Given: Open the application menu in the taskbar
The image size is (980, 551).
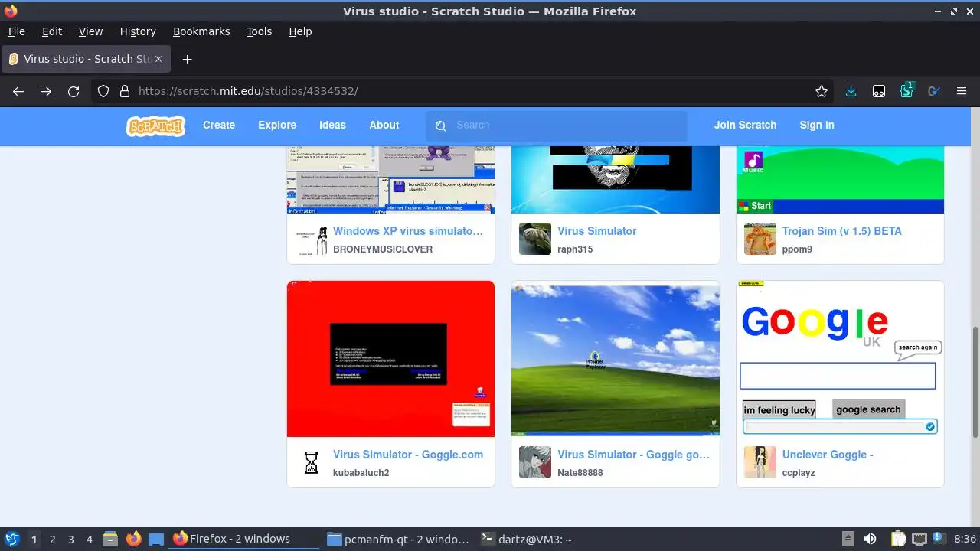Looking at the screenshot, I should pyautogui.click(x=11, y=539).
